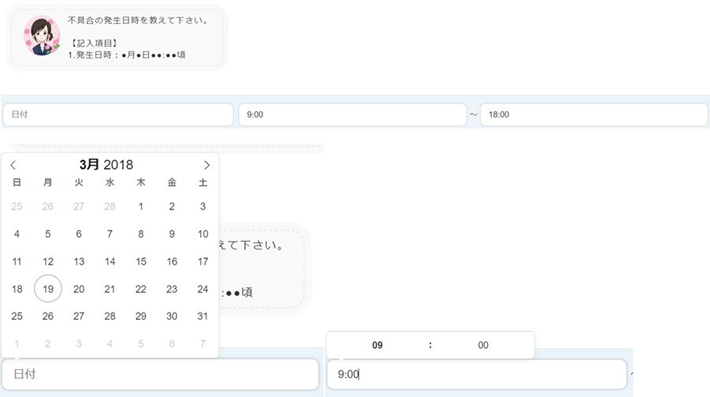Viewport: 710px width, 397px height.
Task: Go to next month in calendar
Action: pos(206,165)
